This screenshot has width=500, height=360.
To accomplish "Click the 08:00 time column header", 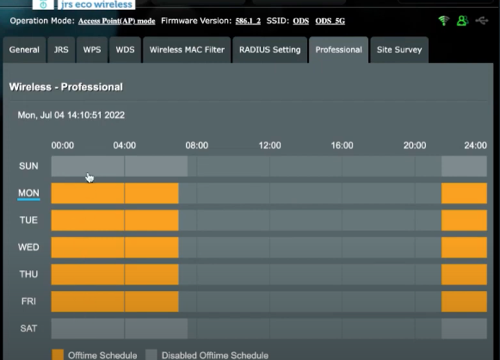I will click(197, 145).
